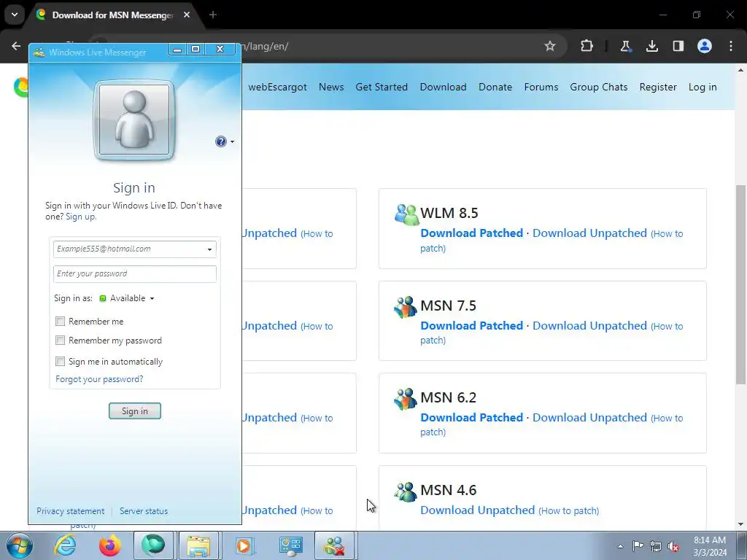Viewport: 747px width, 560px height.
Task: Click the MSN 6.2 buddy icon
Action: (406, 399)
